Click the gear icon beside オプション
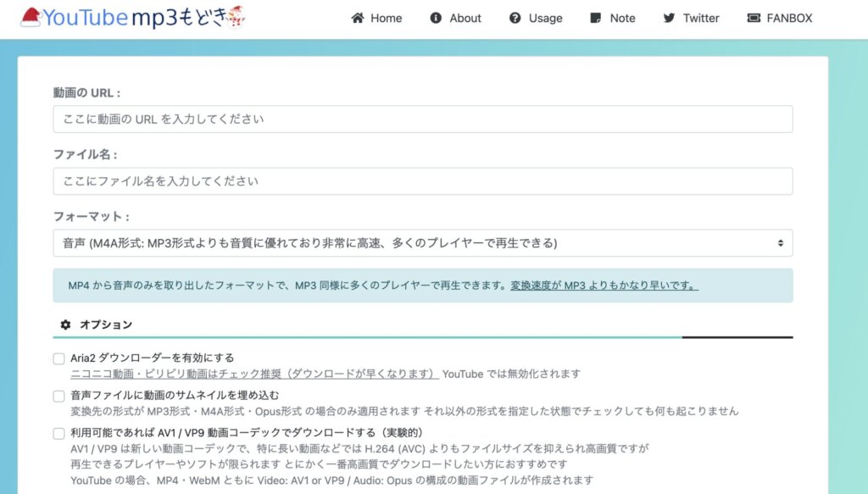Screen dimensions: 868x494 pyautogui.click(x=65, y=325)
